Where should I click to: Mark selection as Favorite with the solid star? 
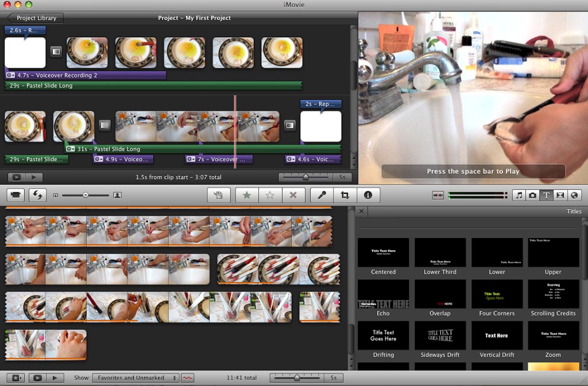tap(247, 195)
